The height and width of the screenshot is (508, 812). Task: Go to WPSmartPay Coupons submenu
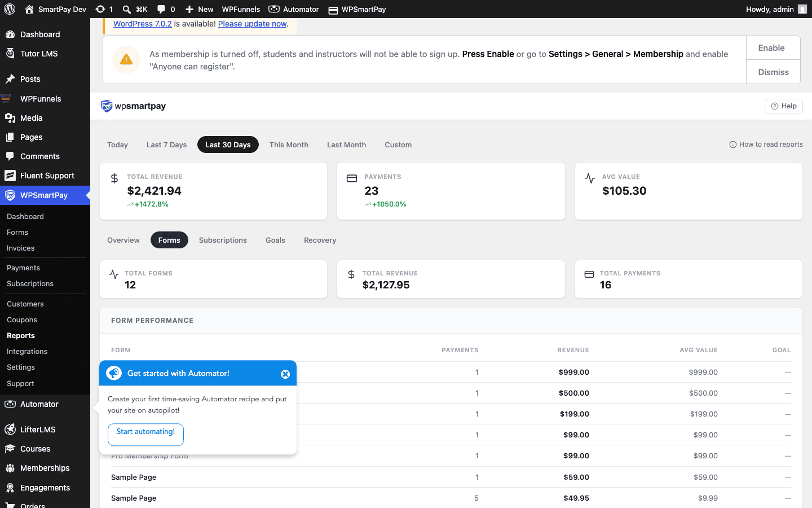(22, 319)
